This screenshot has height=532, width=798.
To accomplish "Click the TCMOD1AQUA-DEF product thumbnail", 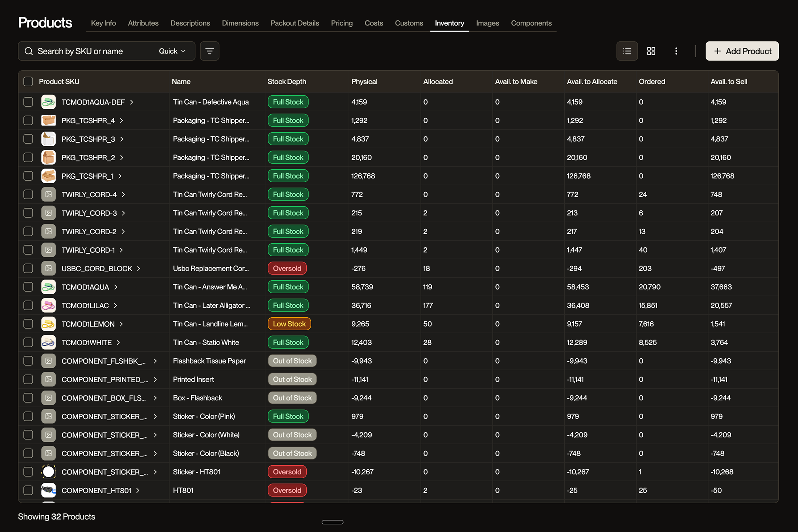I will click(48, 102).
